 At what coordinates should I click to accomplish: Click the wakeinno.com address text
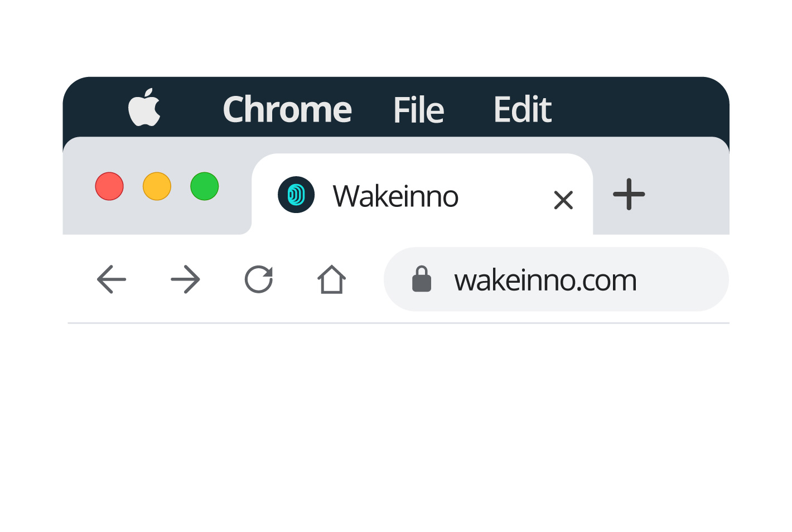(545, 280)
